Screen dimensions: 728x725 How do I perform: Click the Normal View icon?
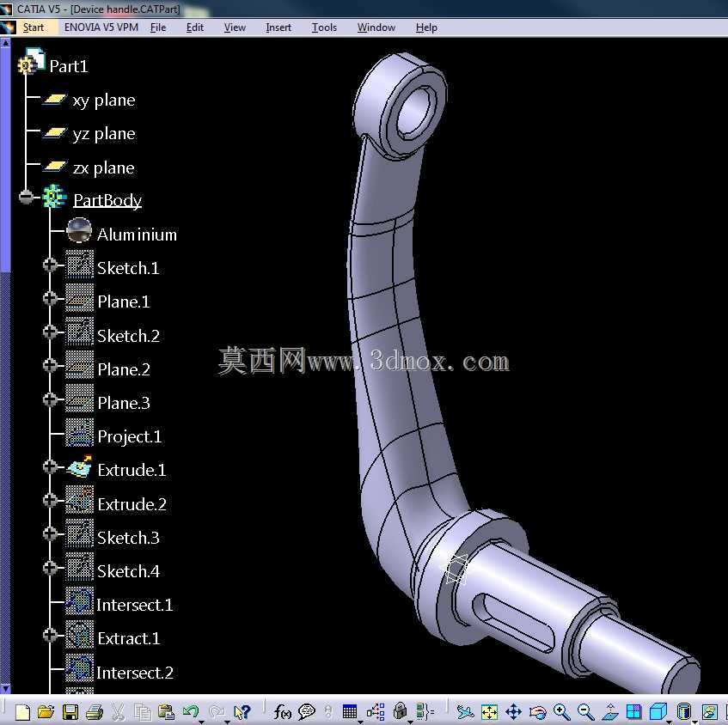[x=610, y=711]
